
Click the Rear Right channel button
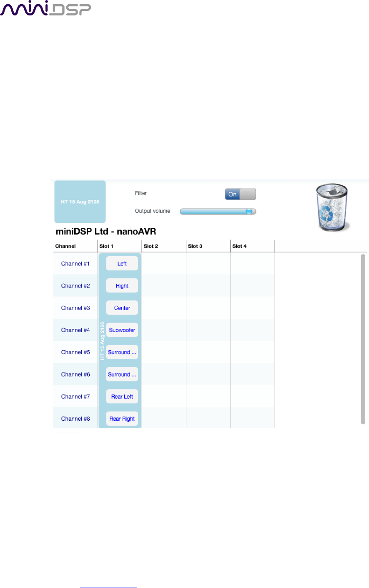(x=122, y=419)
